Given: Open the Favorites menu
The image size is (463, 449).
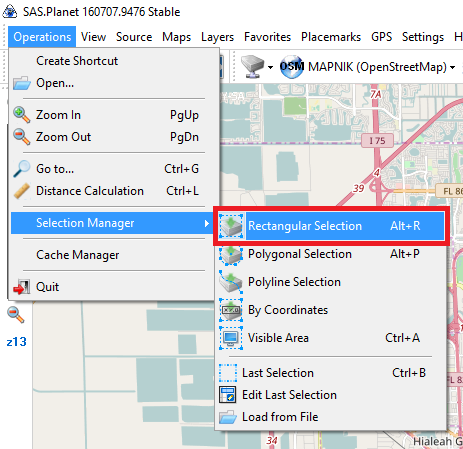Looking at the screenshot, I should pos(267,37).
